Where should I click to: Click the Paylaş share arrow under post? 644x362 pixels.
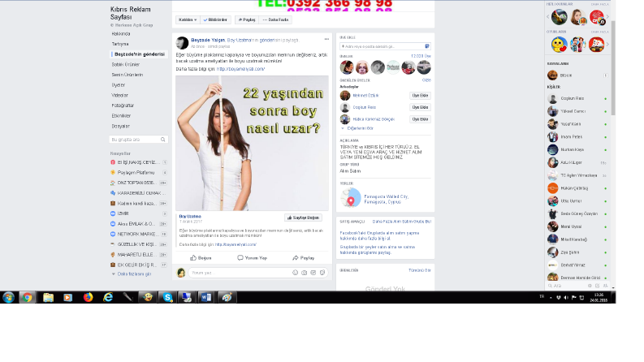296,258
